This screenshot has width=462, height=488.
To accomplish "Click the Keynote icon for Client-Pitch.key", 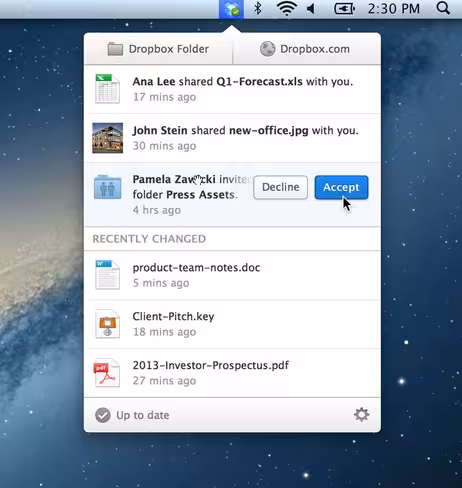I will (x=107, y=324).
